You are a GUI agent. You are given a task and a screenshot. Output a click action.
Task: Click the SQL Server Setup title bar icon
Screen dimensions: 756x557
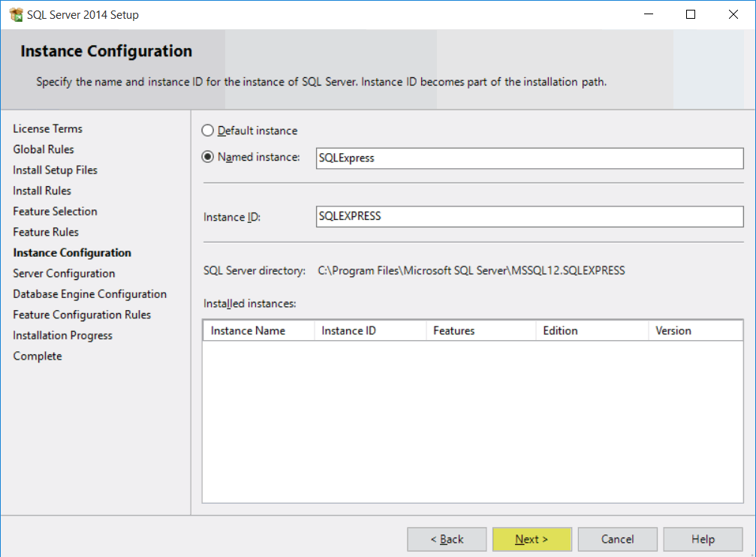tap(16, 14)
